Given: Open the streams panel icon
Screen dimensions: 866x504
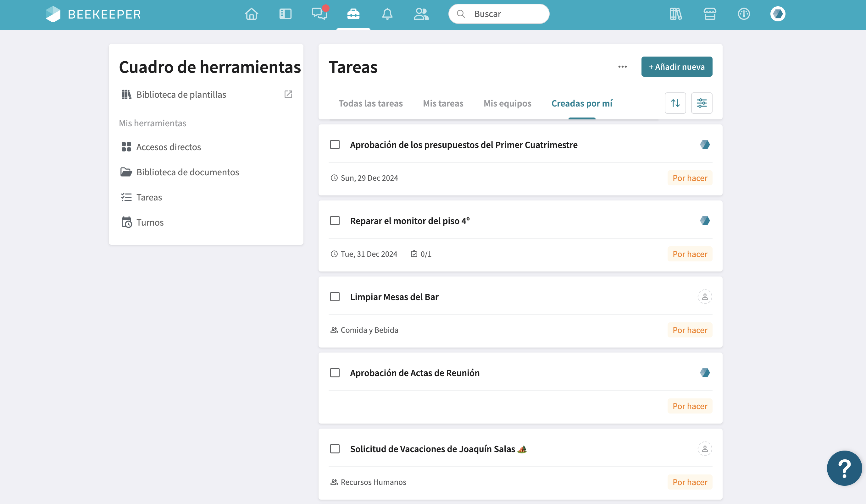Looking at the screenshot, I should coord(285,14).
